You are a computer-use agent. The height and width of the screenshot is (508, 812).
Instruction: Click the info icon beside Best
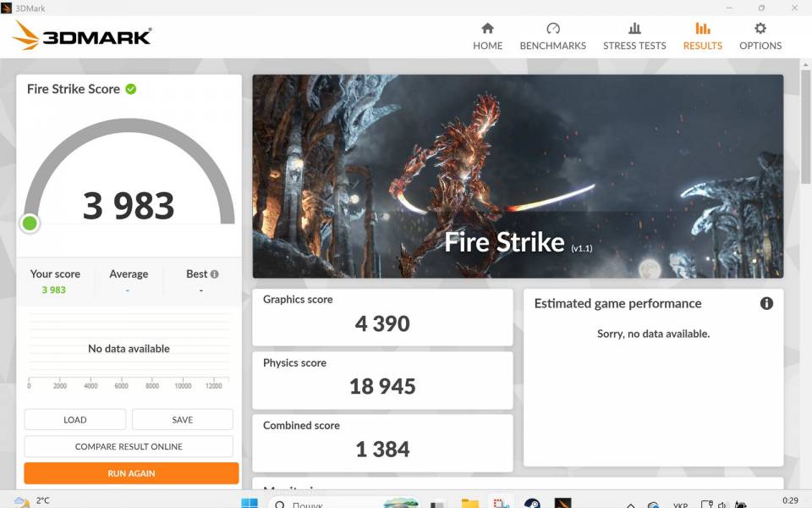214,274
